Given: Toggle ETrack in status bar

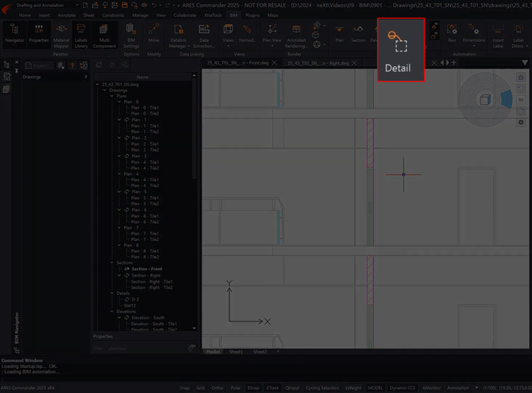Looking at the screenshot, I should pyautogui.click(x=272, y=388).
